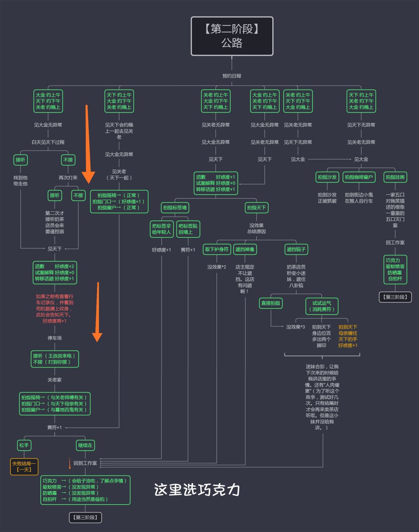Screen dimensions: 419x532
Task: Click the 【第三阶段】box under 自拍杆
Action: (395, 297)
